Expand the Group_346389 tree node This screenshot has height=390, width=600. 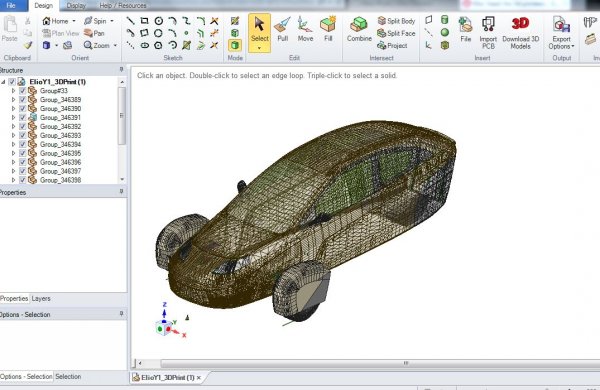[13, 100]
